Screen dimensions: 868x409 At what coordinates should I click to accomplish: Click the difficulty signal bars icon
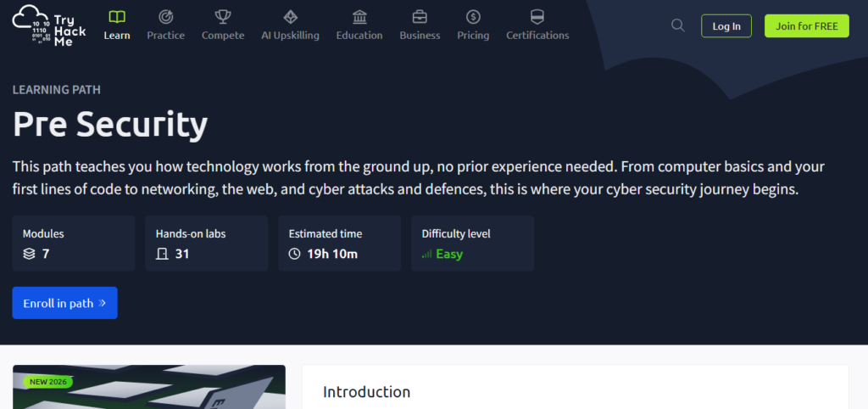(x=427, y=255)
